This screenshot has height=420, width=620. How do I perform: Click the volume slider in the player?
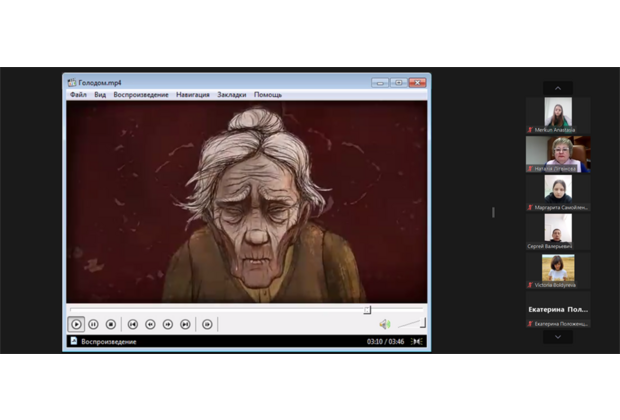411,324
